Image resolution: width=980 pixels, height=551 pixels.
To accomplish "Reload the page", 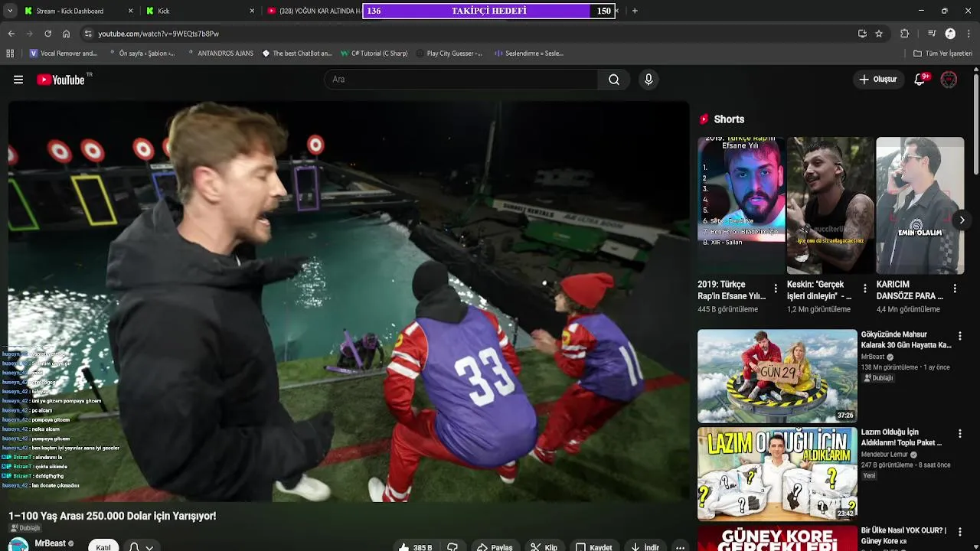I will 47,34.
